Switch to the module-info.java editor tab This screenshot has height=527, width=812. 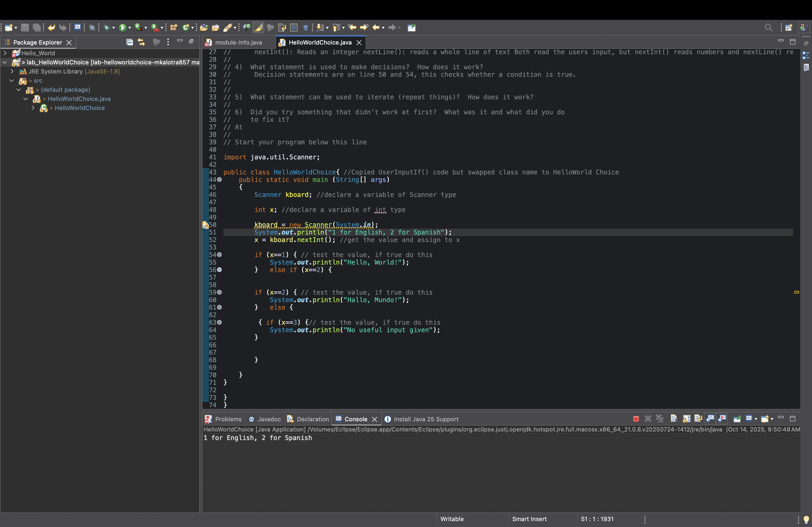(238, 42)
